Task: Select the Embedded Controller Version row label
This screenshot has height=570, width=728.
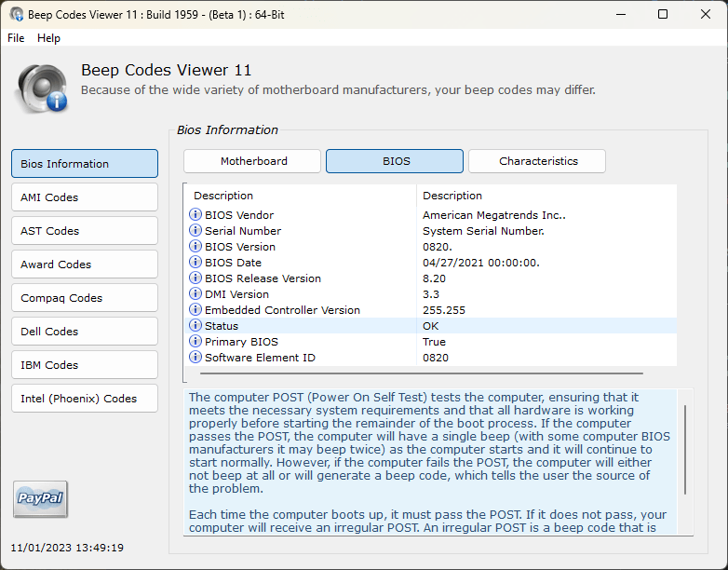Action: pyautogui.click(x=282, y=310)
